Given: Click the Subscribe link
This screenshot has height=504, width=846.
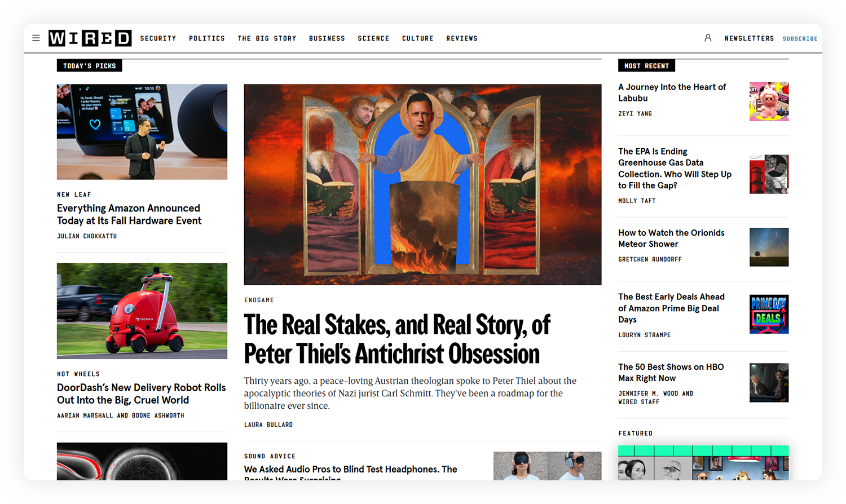Looking at the screenshot, I should tap(800, 39).
